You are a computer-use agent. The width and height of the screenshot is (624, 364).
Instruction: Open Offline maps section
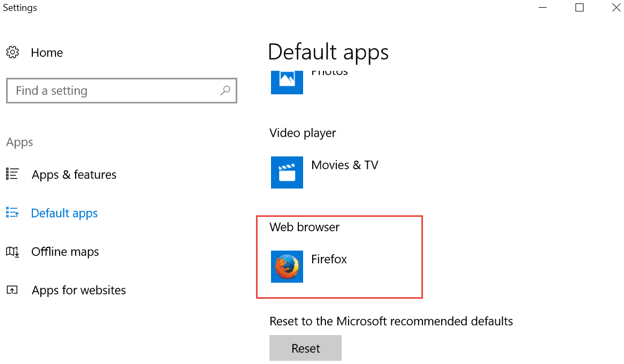65,252
